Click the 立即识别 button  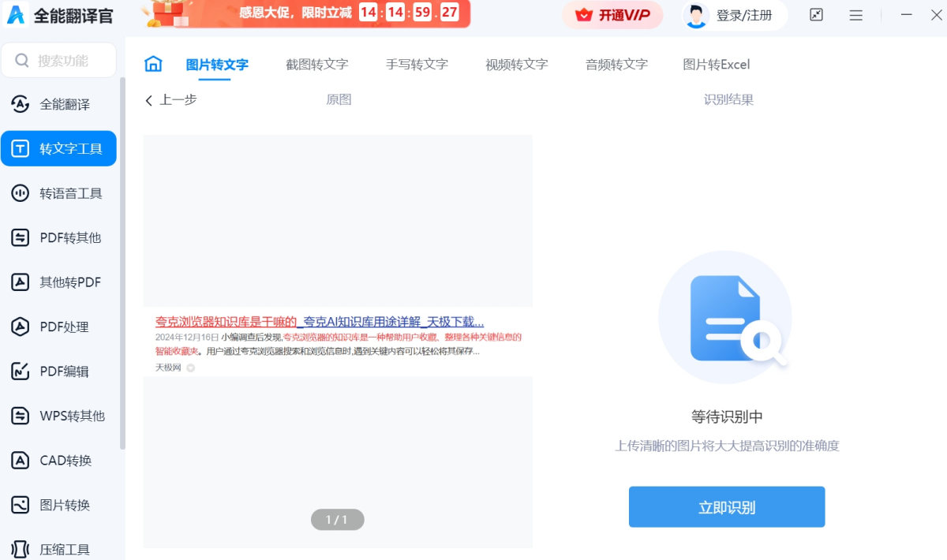point(727,507)
